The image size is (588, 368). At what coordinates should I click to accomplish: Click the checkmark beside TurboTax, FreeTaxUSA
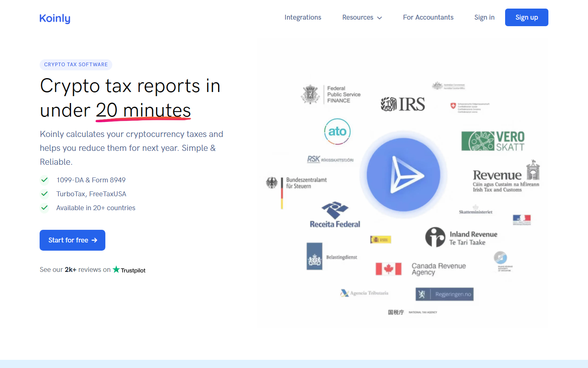tap(45, 194)
